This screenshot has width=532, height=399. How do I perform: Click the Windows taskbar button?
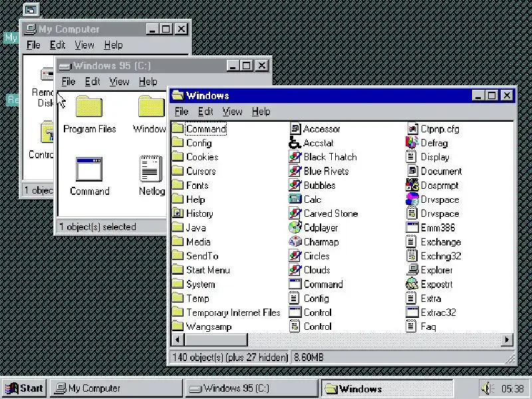point(387,388)
